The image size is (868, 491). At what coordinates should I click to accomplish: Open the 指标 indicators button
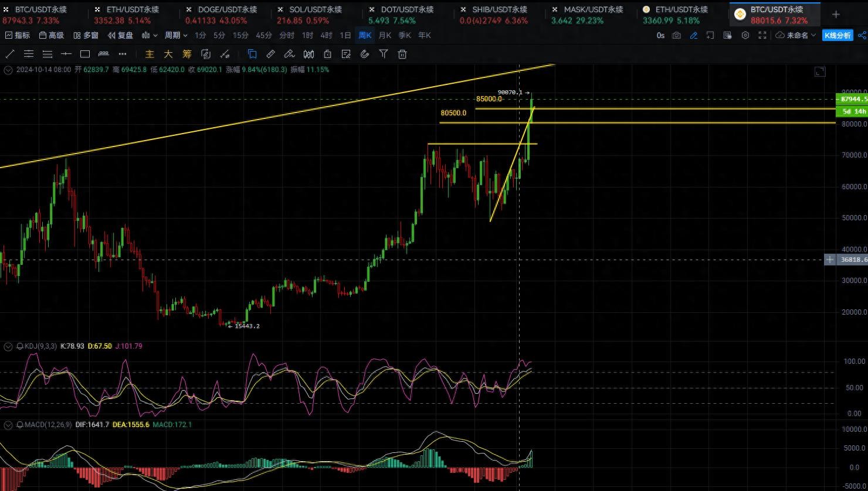[18, 36]
